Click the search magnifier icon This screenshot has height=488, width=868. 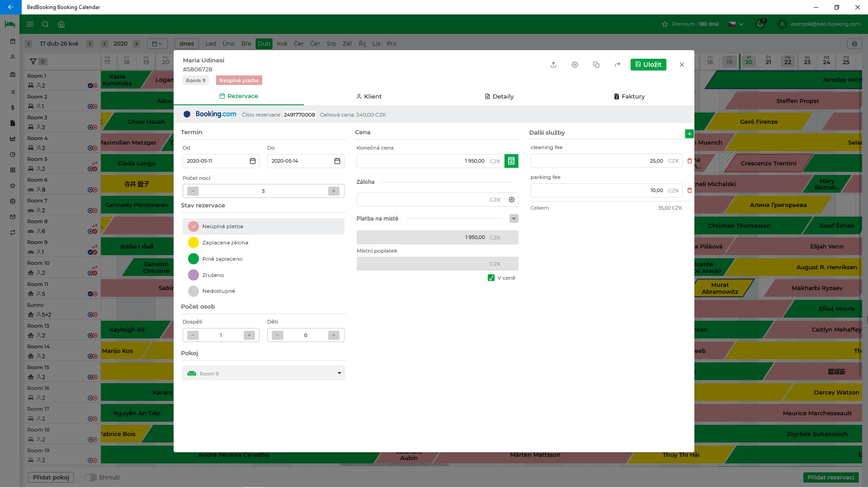pyautogui.click(x=46, y=24)
